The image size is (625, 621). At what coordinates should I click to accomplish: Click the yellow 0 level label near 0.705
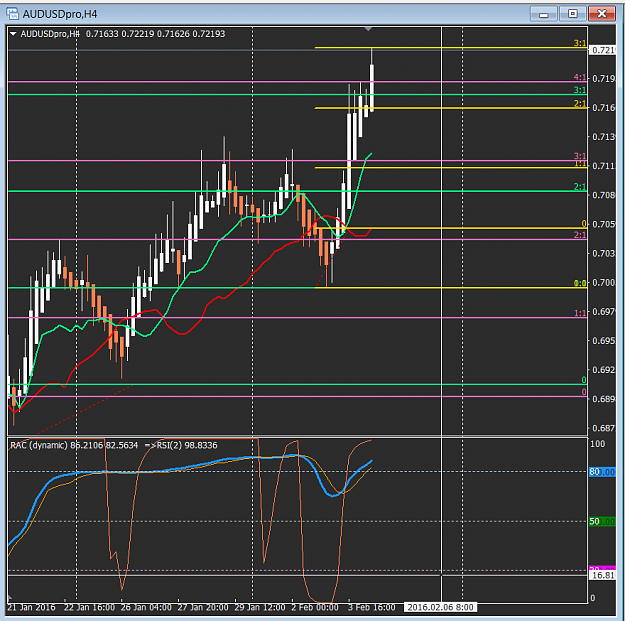tap(584, 224)
